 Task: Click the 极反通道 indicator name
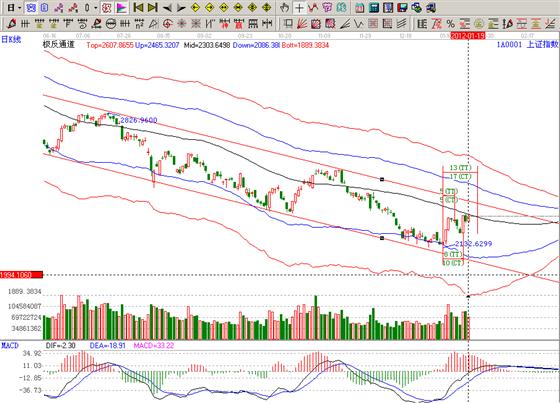(x=59, y=45)
